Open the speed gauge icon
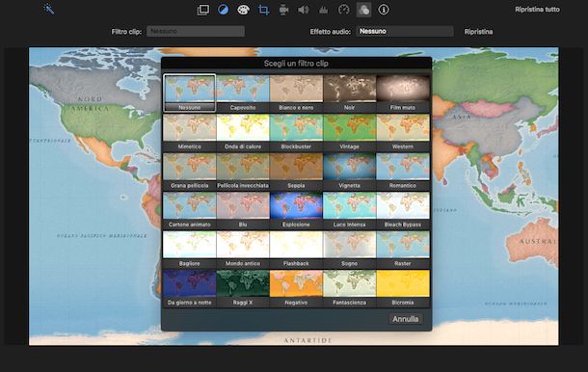588x372 pixels. (x=343, y=10)
